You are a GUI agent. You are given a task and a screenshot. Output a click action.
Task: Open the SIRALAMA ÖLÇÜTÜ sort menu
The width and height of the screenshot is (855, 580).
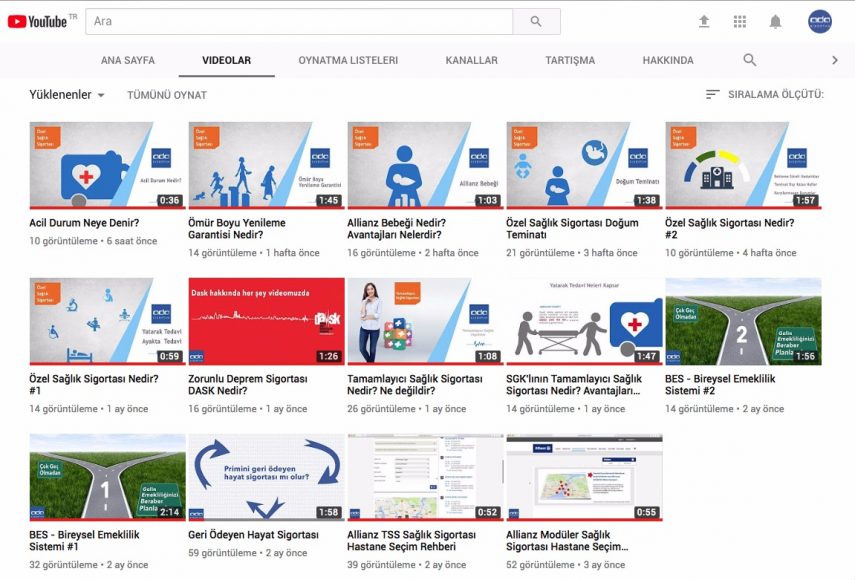click(775, 95)
